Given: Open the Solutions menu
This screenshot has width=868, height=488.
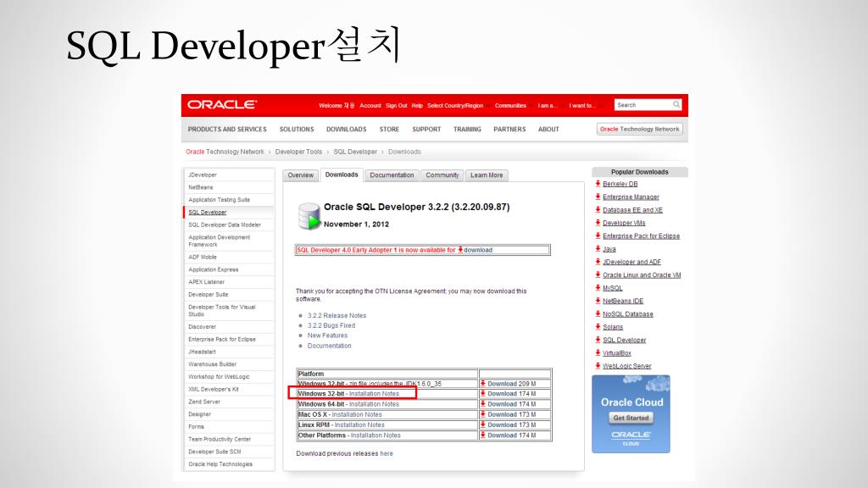Looking at the screenshot, I should click(297, 129).
